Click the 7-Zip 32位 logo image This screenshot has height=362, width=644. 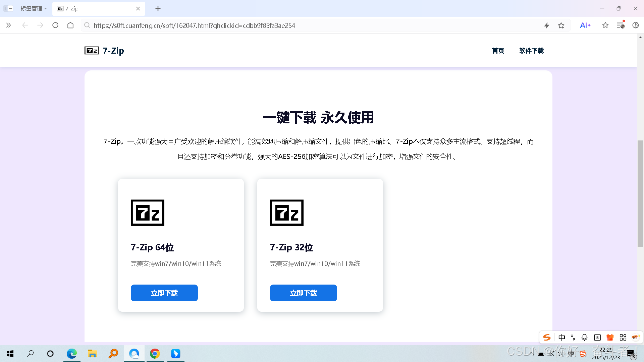[x=287, y=213]
